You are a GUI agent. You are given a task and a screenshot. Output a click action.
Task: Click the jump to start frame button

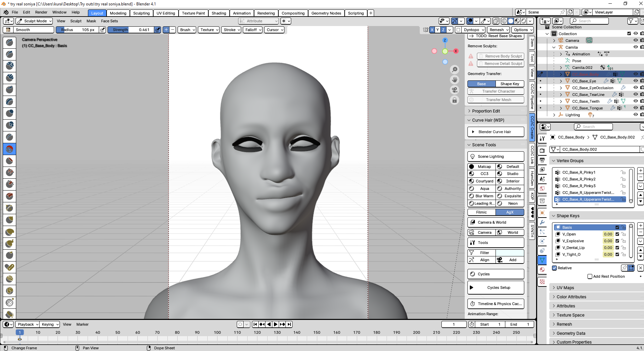(x=255, y=324)
